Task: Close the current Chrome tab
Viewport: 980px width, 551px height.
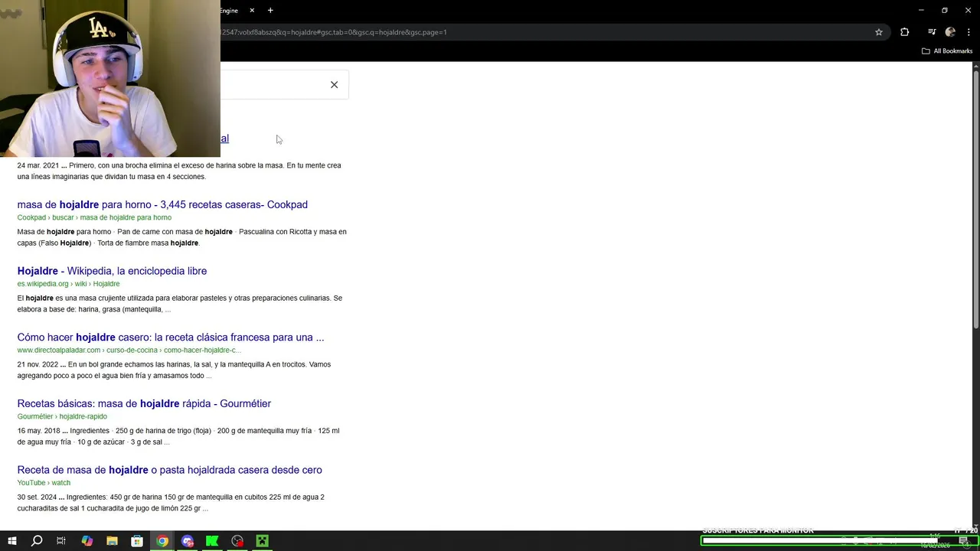Action: click(x=252, y=11)
